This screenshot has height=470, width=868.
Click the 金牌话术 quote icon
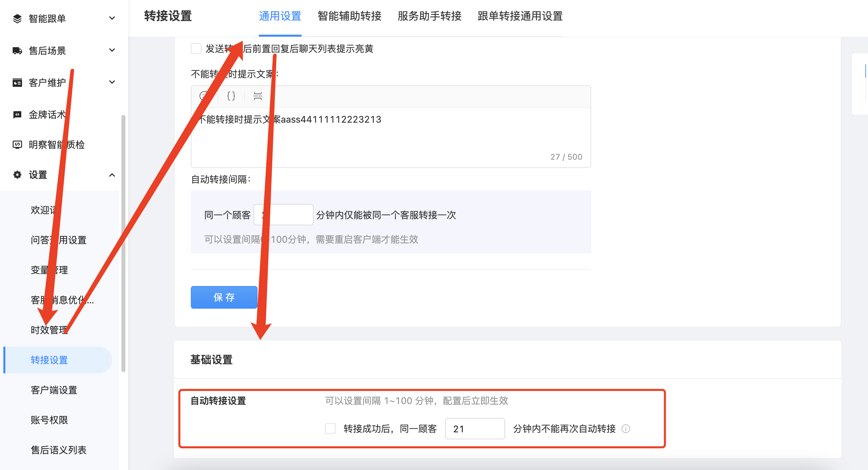pos(17,114)
